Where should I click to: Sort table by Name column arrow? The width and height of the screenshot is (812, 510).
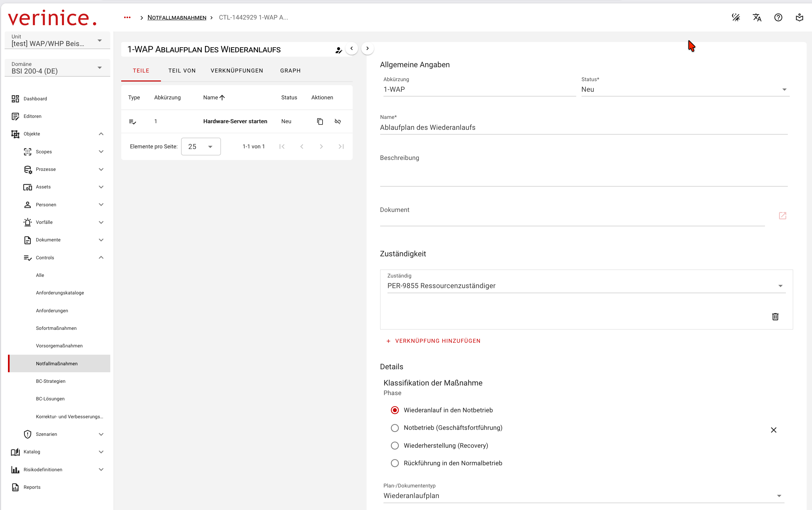tap(222, 97)
